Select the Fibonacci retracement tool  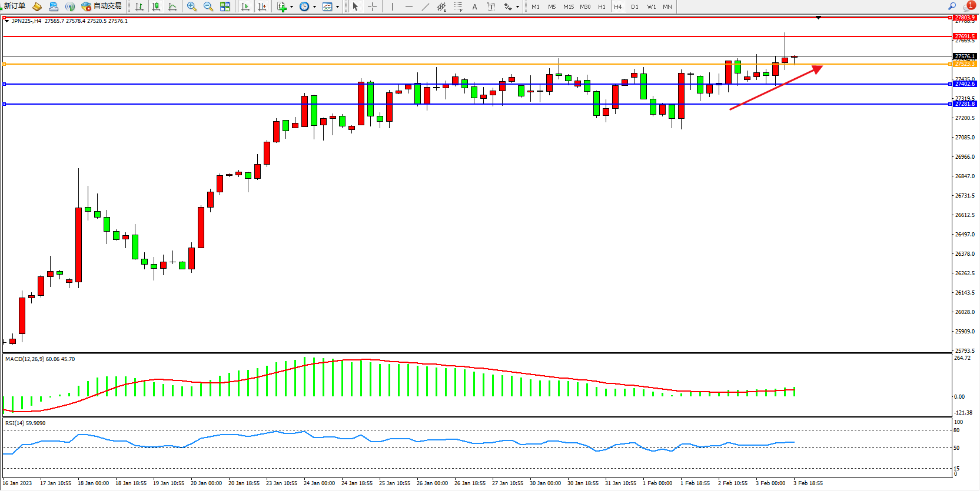point(458,6)
